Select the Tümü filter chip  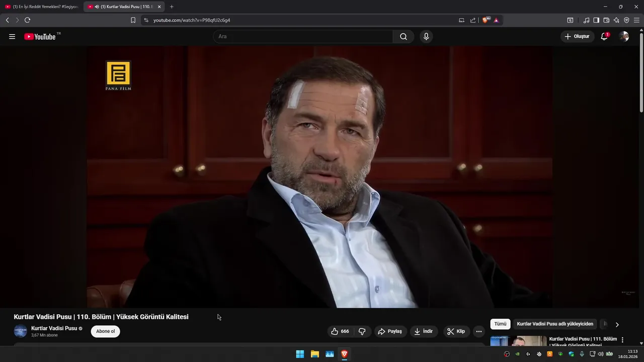tap(500, 324)
